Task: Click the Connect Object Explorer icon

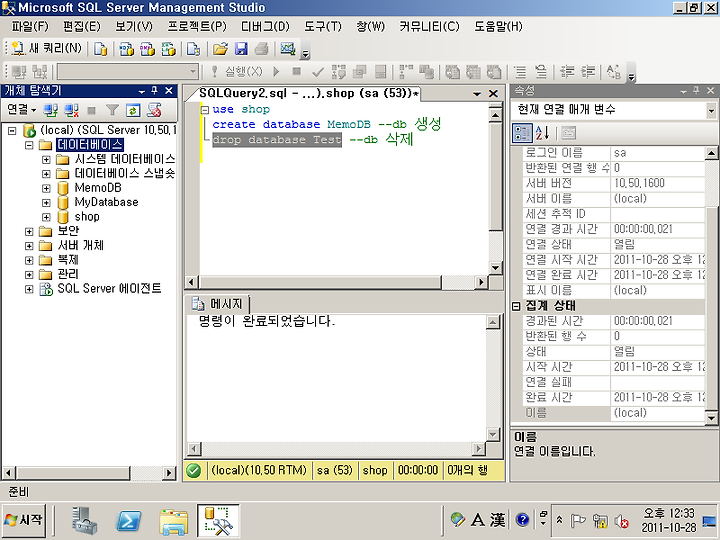Action: [x=51, y=110]
